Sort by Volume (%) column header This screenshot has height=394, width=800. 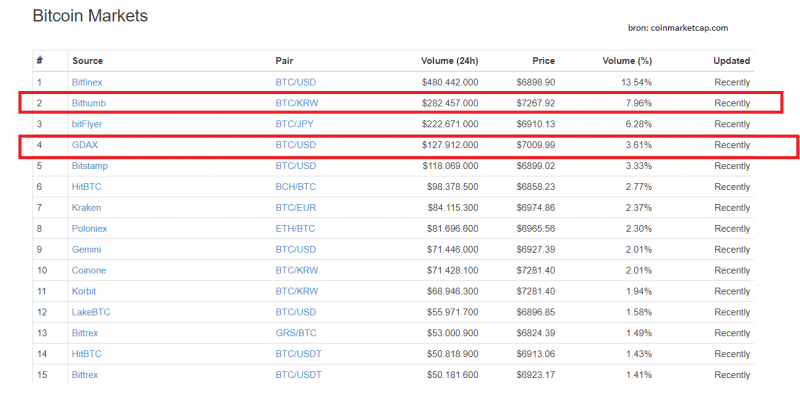[627, 61]
